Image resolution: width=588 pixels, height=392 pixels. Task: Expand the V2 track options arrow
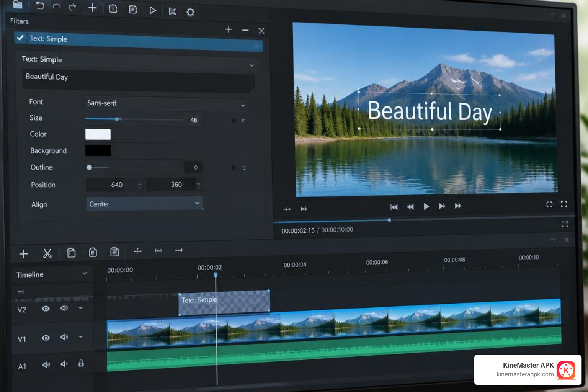pos(81,308)
